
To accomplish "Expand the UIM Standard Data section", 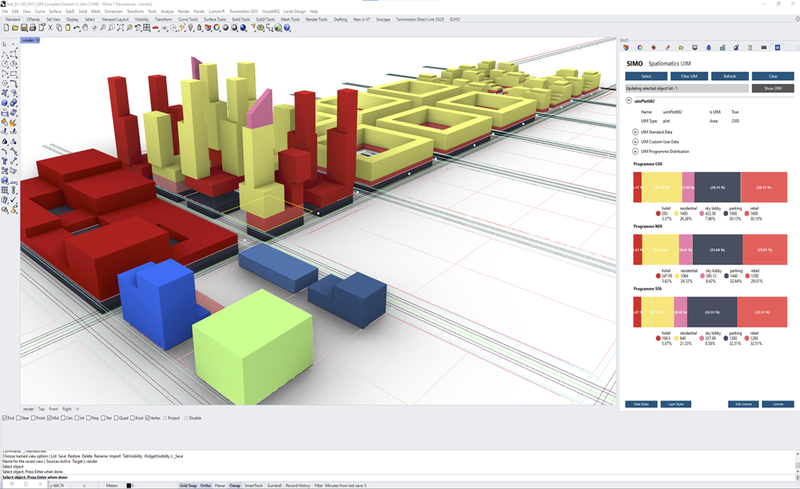I will coord(634,131).
